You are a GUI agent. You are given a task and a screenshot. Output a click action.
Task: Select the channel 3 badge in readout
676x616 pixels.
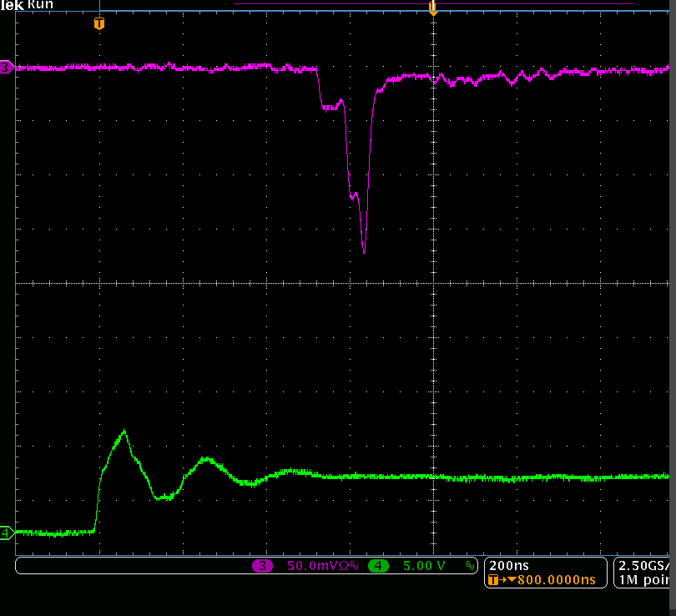(262, 566)
